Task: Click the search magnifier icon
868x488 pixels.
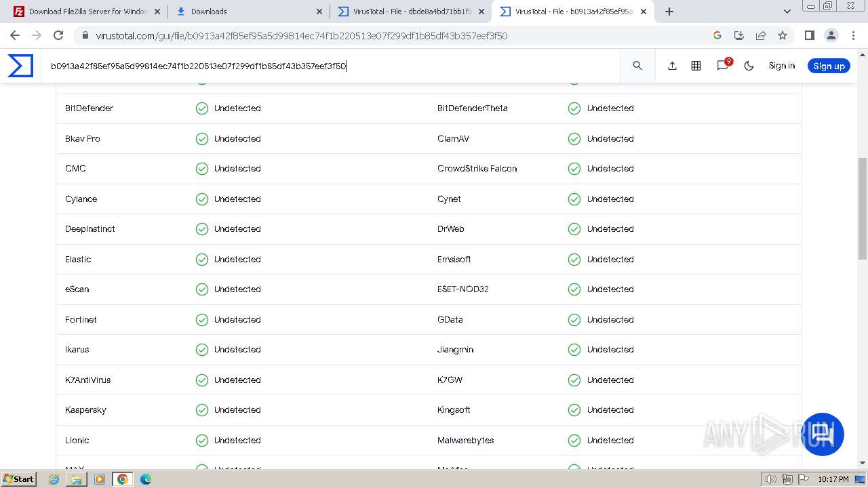Action: coord(637,66)
